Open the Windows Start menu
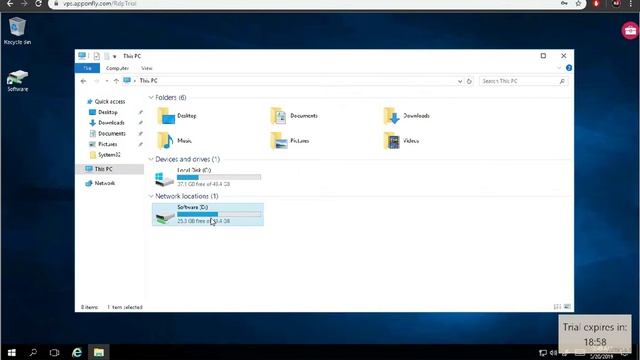The height and width of the screenshot is (360, 640). (x=11, y=352)
